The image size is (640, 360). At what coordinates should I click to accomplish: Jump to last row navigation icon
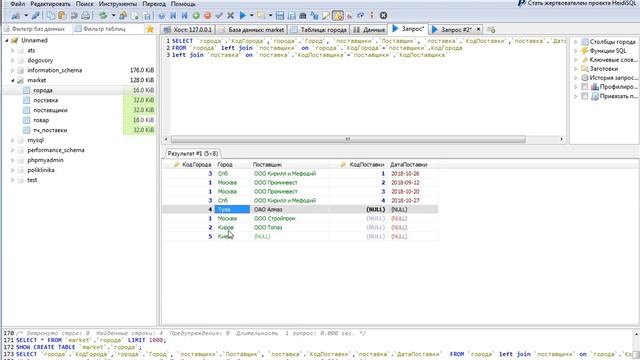pos(184,16)
